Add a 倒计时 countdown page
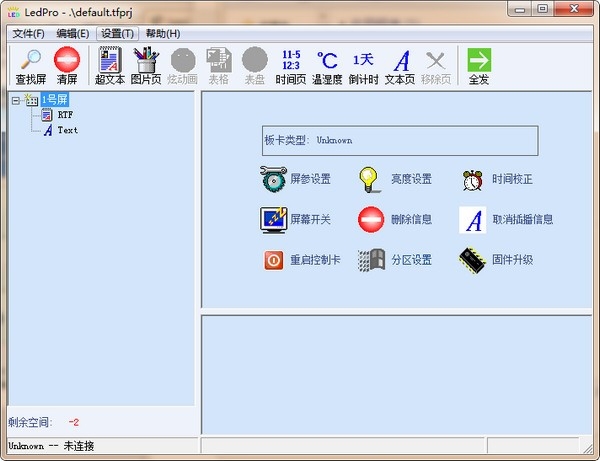The height and width of the screenshot is (461, 600). click(363, 66)
